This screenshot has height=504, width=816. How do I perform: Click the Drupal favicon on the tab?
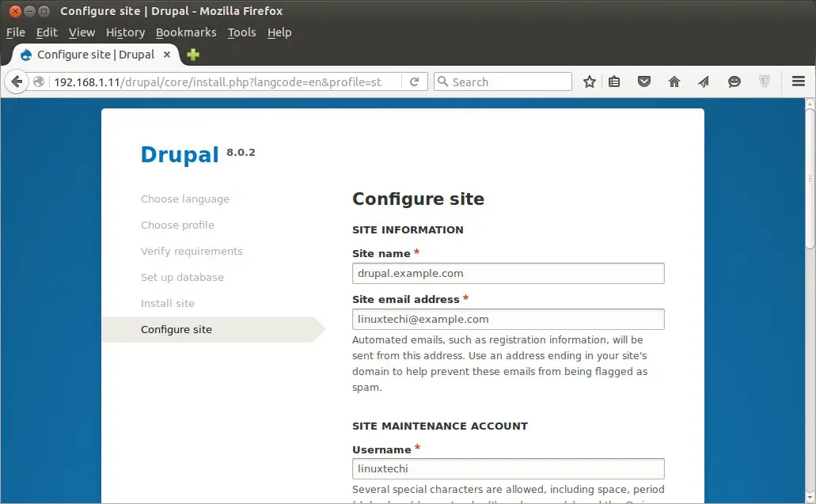pos(26,55)
